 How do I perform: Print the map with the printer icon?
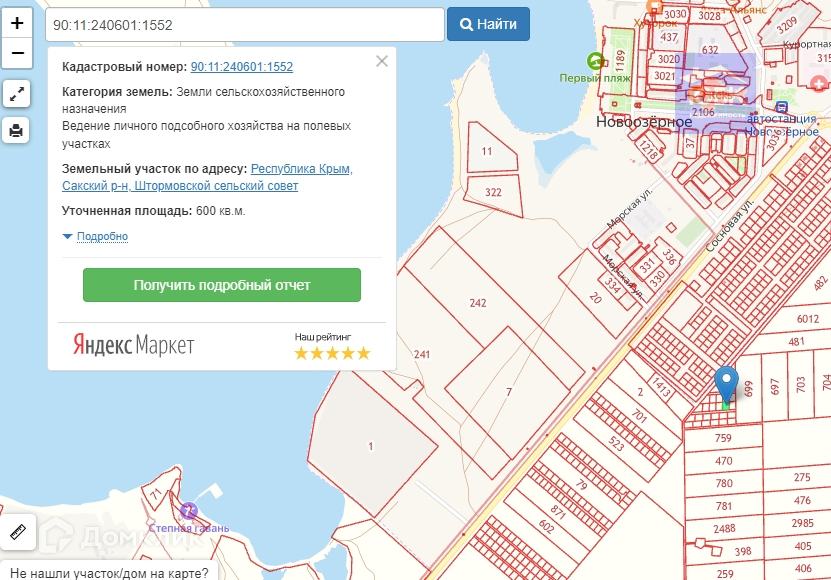16,130
